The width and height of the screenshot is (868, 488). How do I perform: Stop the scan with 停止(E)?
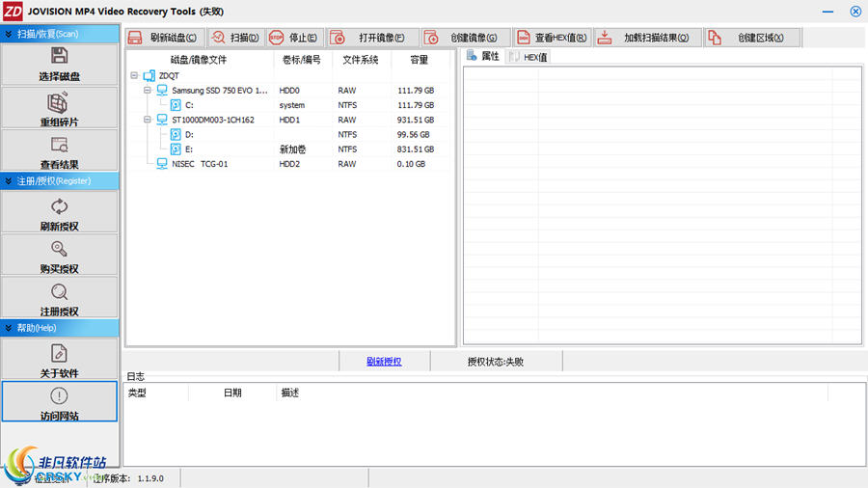point(294,38)
